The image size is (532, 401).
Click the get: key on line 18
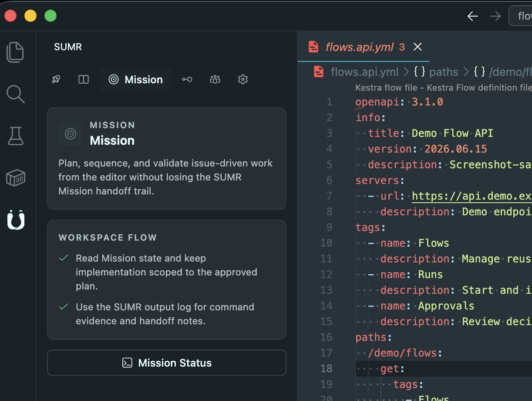(x=393, y=368)
